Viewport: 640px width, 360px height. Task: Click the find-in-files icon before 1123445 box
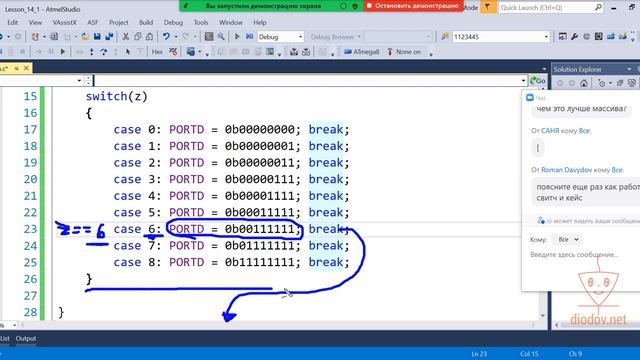(x=445, y=37)
